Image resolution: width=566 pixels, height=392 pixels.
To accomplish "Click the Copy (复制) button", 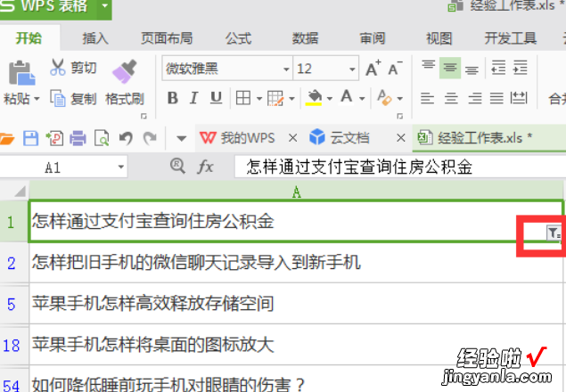I will 73,98.
